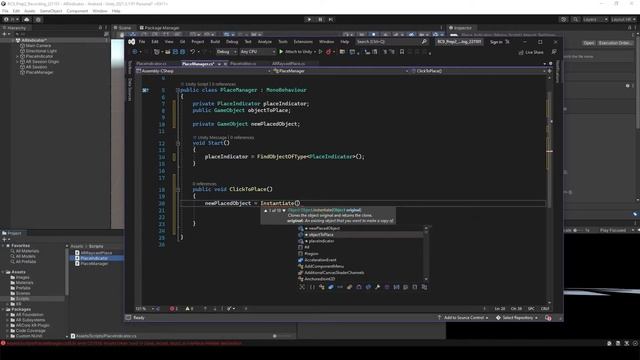This screenshot has width=640, height=360.
Task: Open Visual Studio Git menu
Action: point(182,42)
